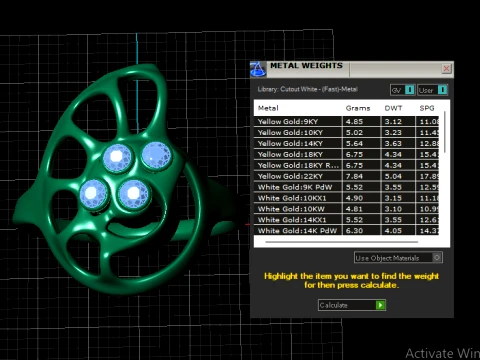Select the Yellow Gold:14KY row
This screenshot has height=360, width=480.
click(346, 143)
